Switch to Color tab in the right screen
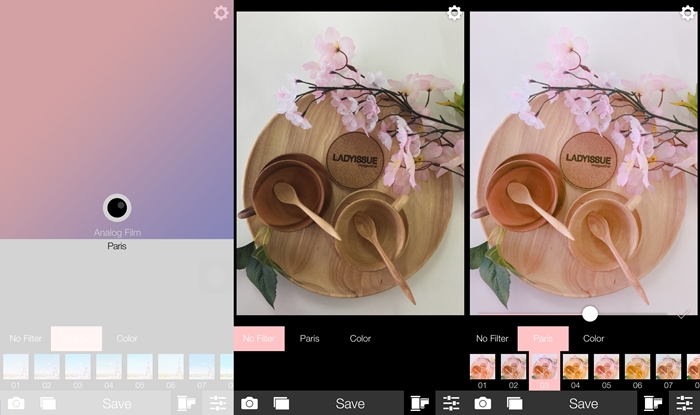 click(593, 339)
